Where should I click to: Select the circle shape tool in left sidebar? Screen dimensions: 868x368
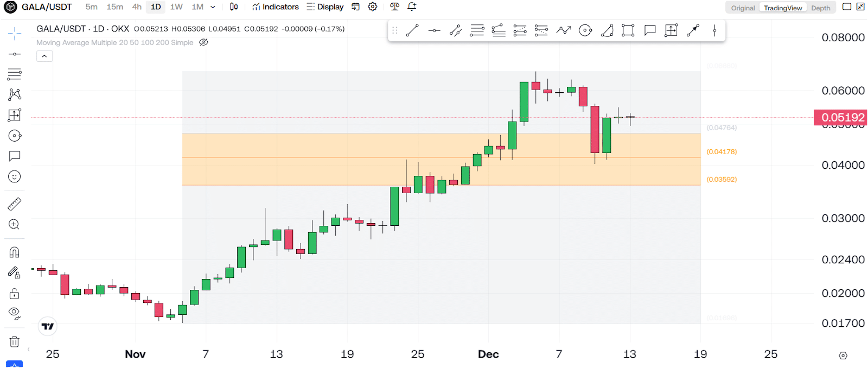tap(15, 136)
